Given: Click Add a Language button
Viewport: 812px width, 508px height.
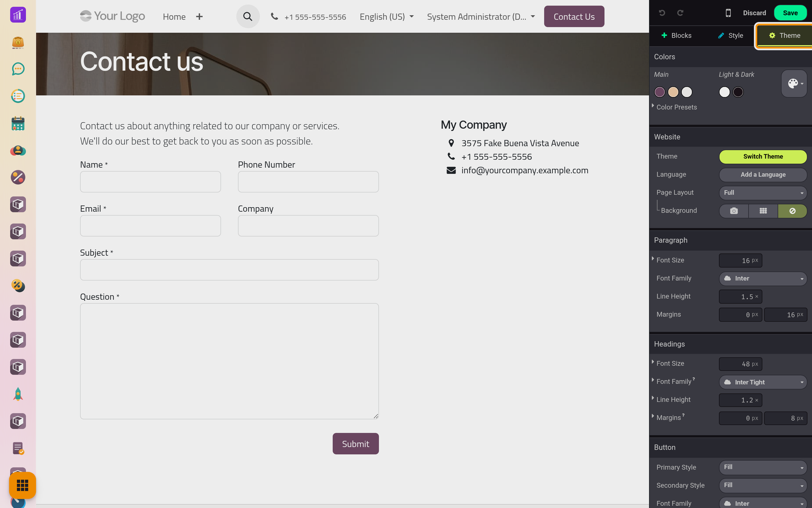Looking at the screenshot, I should [x=763, y=175].
